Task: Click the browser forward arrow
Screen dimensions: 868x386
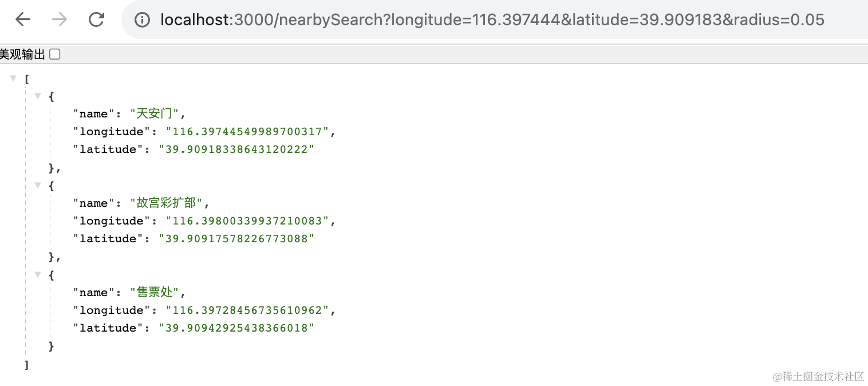Action: (60, 20)
